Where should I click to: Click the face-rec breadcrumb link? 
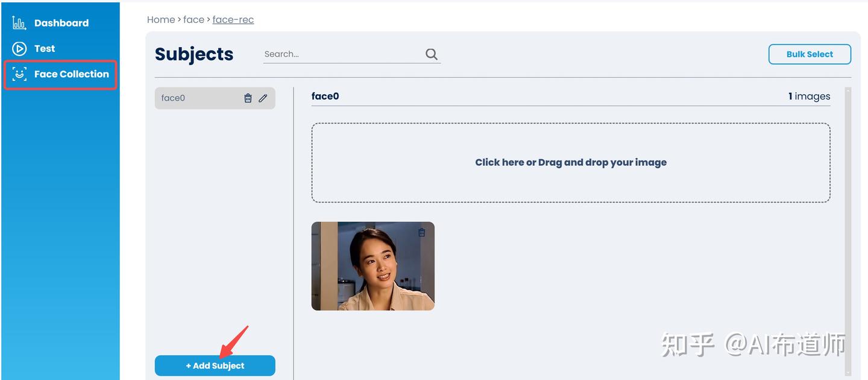233,20
